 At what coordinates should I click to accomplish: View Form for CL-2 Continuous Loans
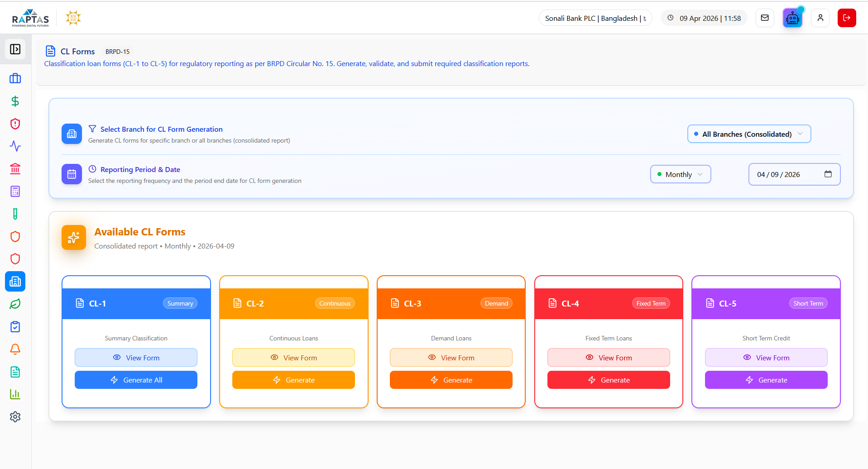tap(293, 358)
